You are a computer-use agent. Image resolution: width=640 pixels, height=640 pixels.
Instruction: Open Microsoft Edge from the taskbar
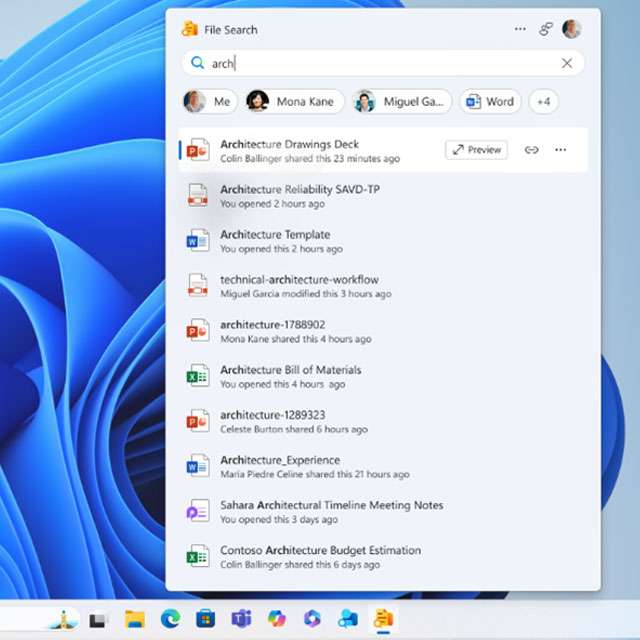170,619
